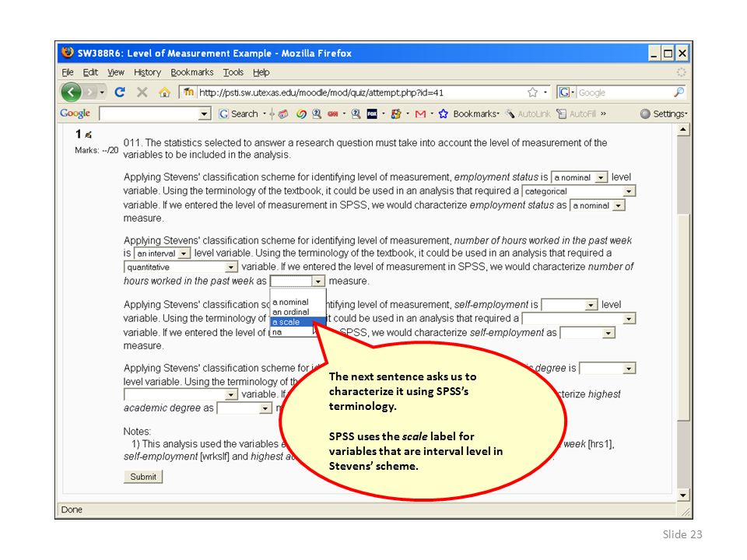Open the Help menu
The image size is (747, 560).
coord(261,72)
